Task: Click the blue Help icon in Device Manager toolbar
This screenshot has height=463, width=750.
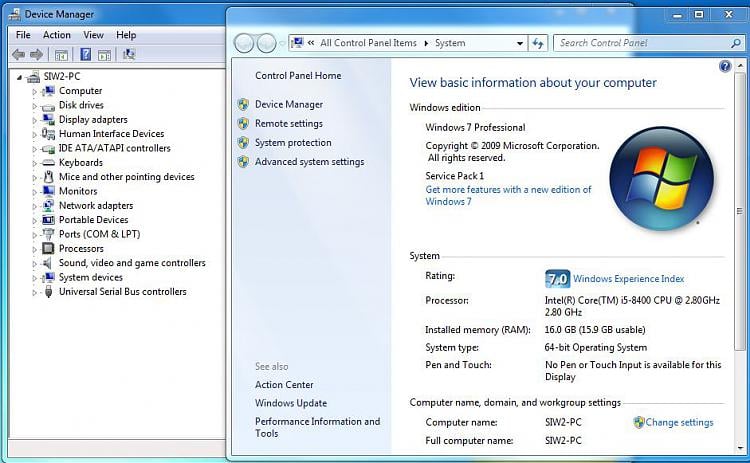Action: coord(86,55)
